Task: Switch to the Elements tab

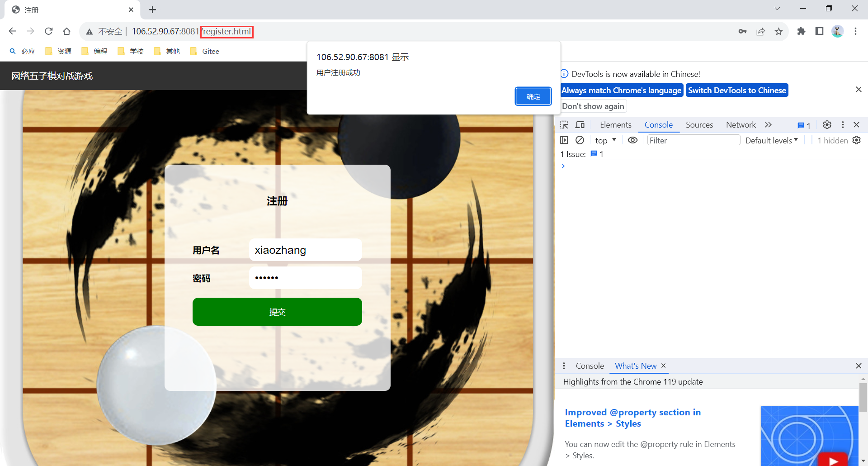Action: pyautogui.click(x=615, y=125)
